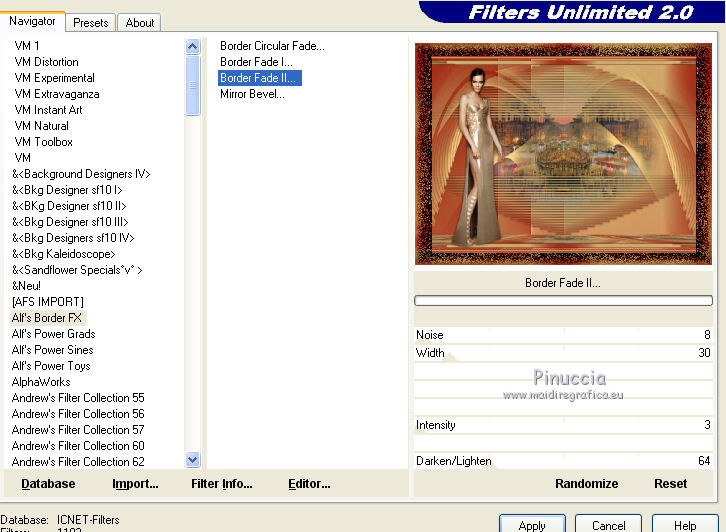Open the Help button
The height and width of the screenshot is (532, 726).
(x=685, y=525)
